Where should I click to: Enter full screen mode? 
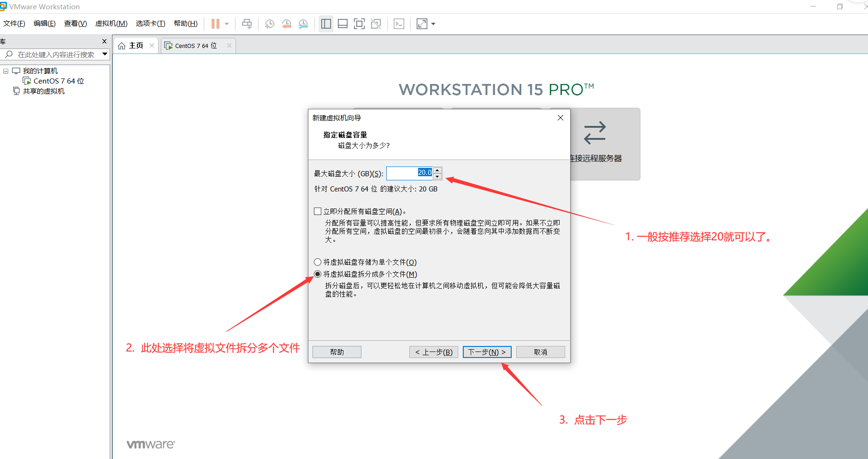tap(359, 24)
